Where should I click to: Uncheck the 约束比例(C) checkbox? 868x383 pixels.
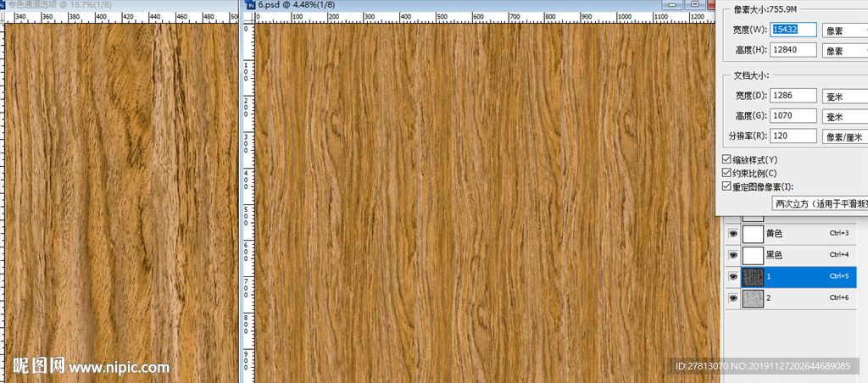pyautogui.click(x=726, y=173)
